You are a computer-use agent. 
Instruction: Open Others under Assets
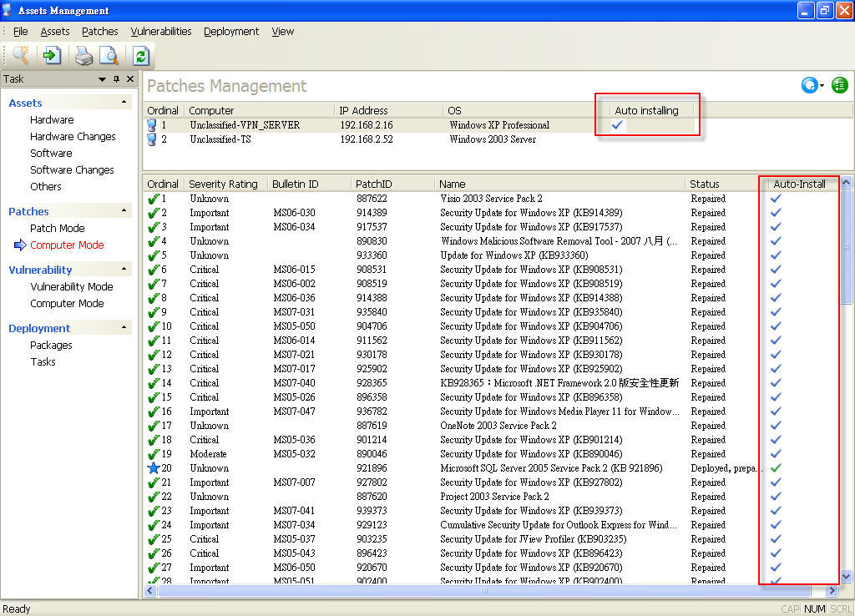[x=46, y=186]
